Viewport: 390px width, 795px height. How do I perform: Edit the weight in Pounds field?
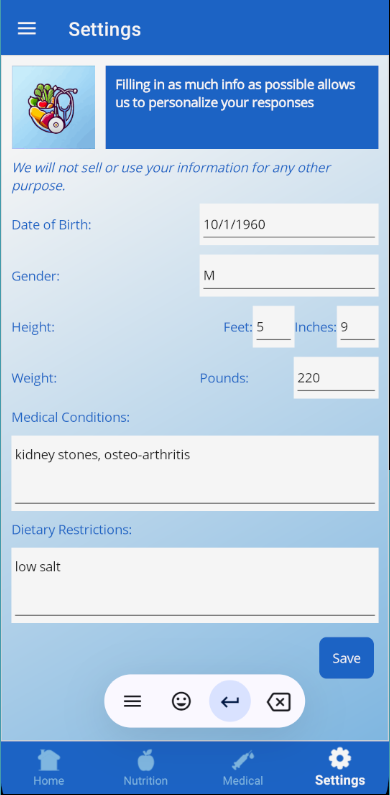(x=336, y=378)
